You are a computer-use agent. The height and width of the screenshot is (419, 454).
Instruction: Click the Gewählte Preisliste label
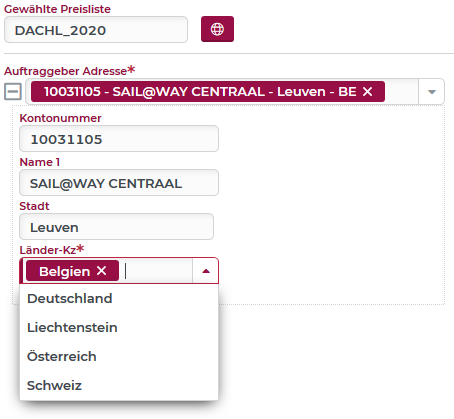click(57, 9)
